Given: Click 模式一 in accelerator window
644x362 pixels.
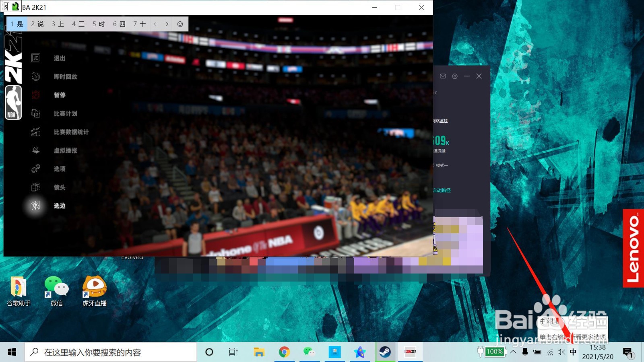Looking at the screenshot, I should coord(442,166).
